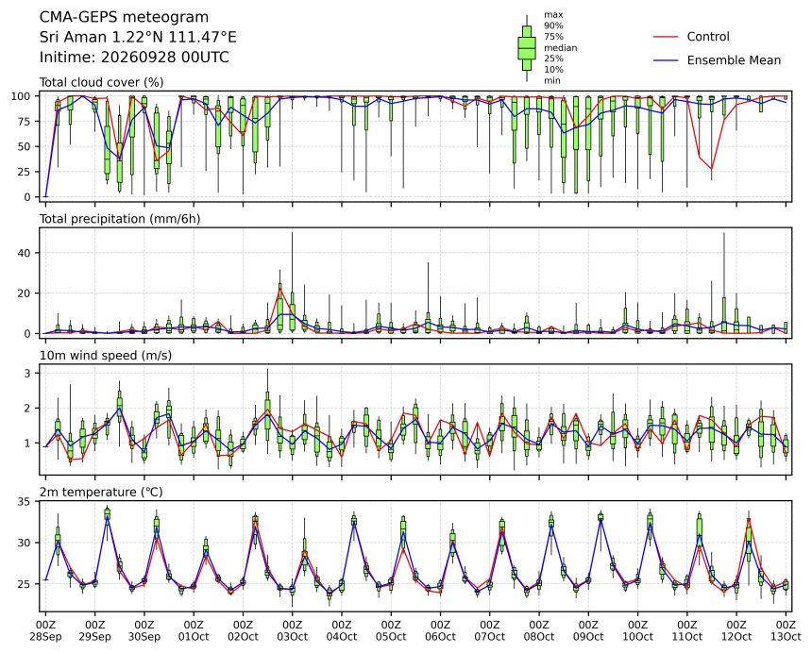Select the Ensemble Mean legend label
This screenshot has width=812, height=653.
pyautogui.click(x=734, y=60)
